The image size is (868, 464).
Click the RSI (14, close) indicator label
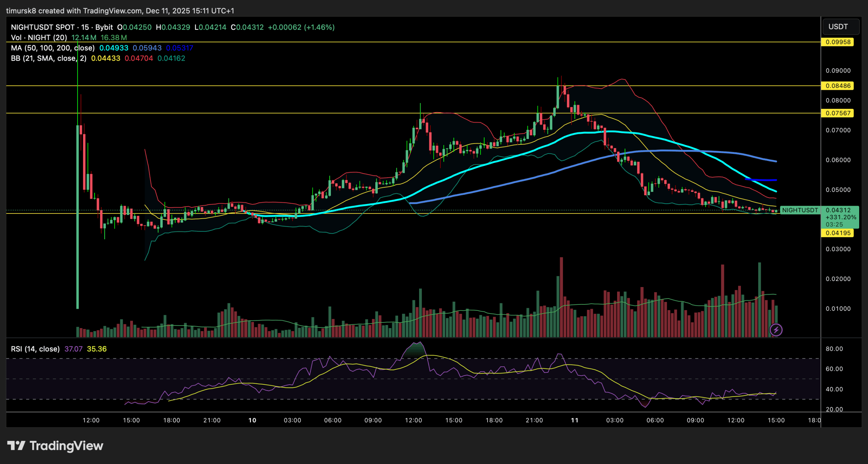tap(35, 349)
